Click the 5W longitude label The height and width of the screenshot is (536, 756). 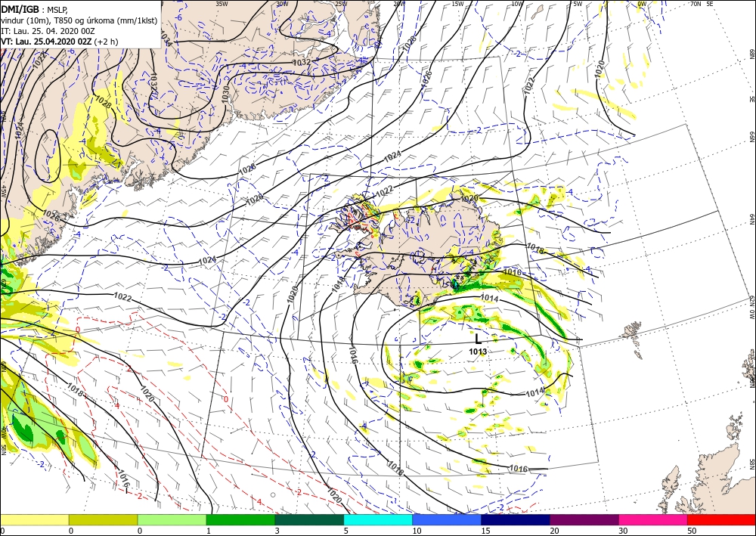[578, 4]
